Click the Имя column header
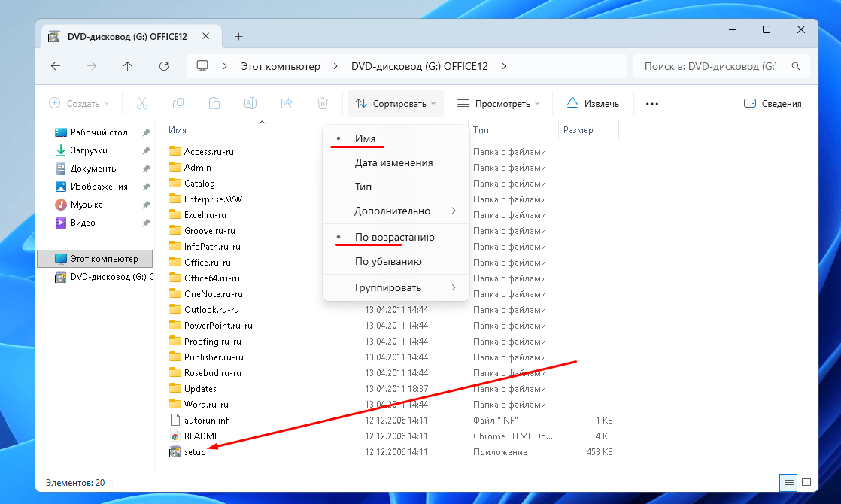 pos(178,130)
